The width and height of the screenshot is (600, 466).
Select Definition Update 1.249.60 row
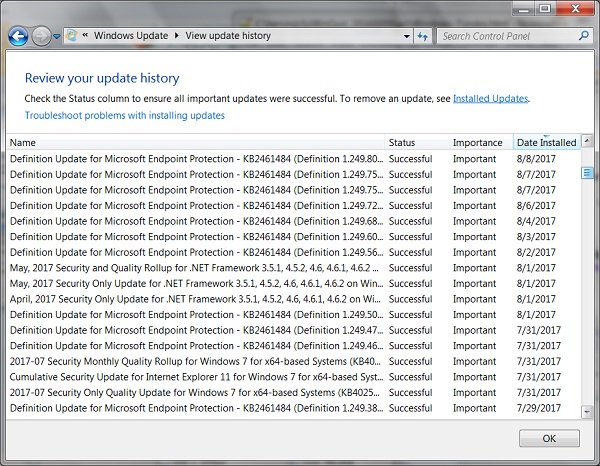[x=293, y=237]
